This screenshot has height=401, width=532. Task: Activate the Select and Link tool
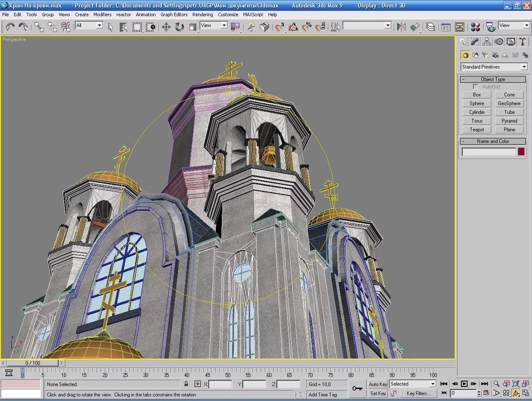pyautogui.click(x=39, y=27)
